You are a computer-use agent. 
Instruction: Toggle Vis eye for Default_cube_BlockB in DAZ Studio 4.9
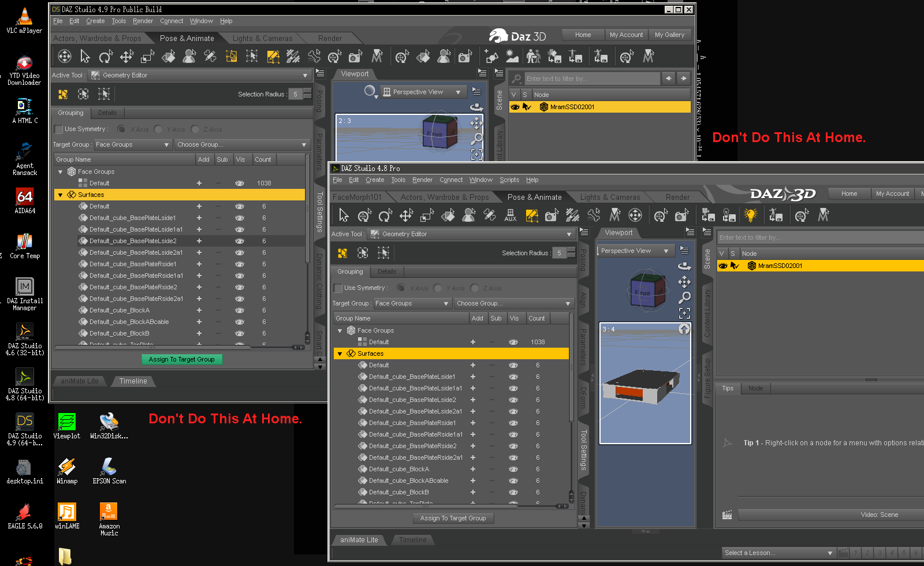click(240, 333)
